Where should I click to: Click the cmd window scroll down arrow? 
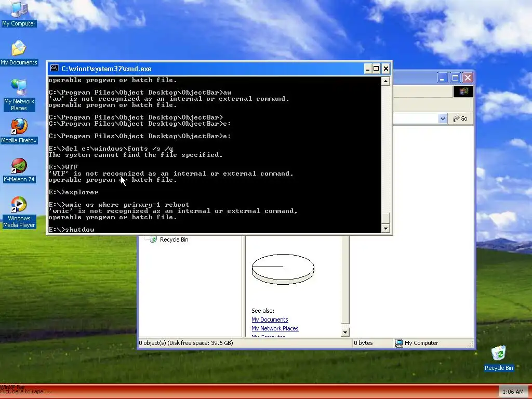385,229
